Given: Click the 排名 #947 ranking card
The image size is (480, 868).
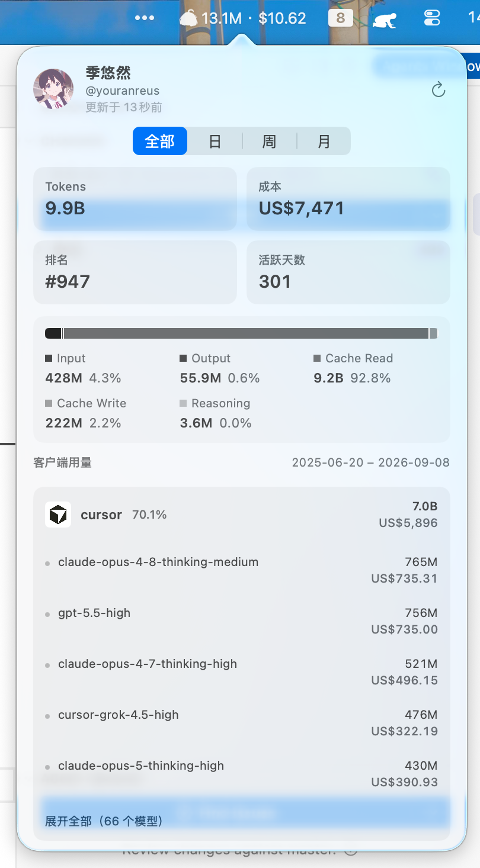Looking at the screenshot, I should 135,272.
